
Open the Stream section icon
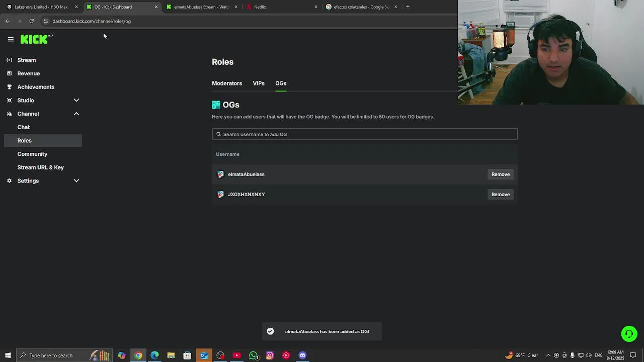[x=9, y=60]
